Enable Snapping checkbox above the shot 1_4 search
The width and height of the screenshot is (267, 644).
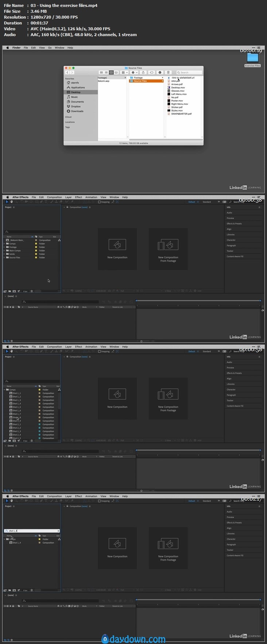(99, 501)
